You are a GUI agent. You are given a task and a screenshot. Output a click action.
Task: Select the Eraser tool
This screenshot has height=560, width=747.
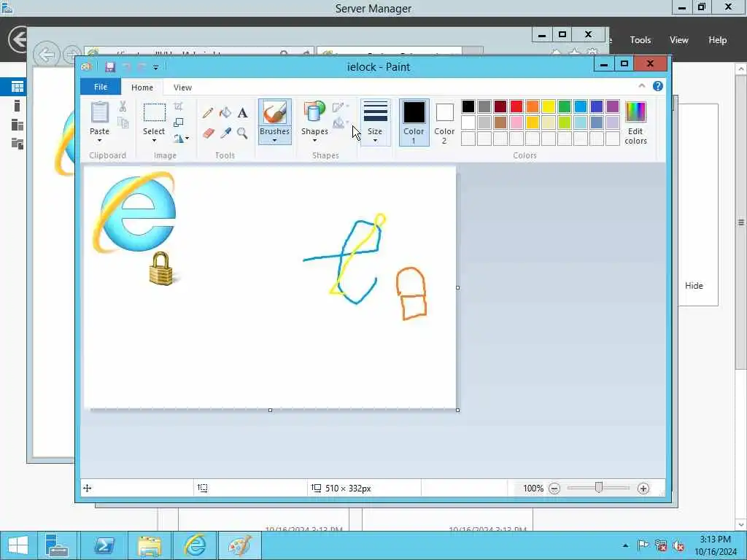(x=208, y=133)
